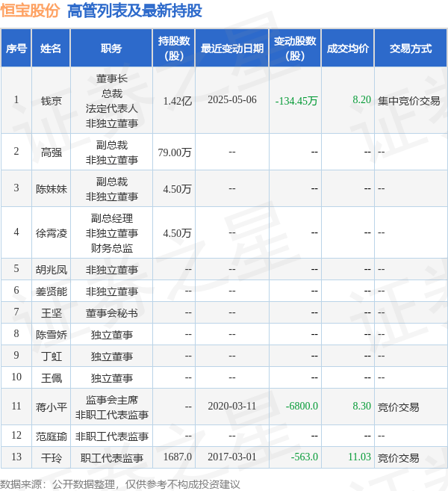Click the 1687.0 shareholding value
This screenshot has height=491, width=448.
(x=178, y=457)
